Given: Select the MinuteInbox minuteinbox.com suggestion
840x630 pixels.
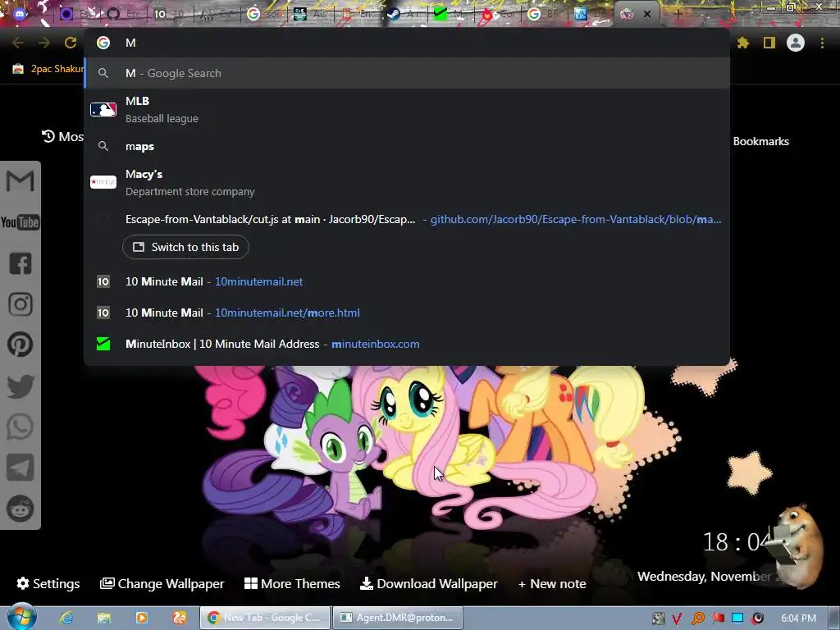Looking at the screenshot, I should (407, 344).
